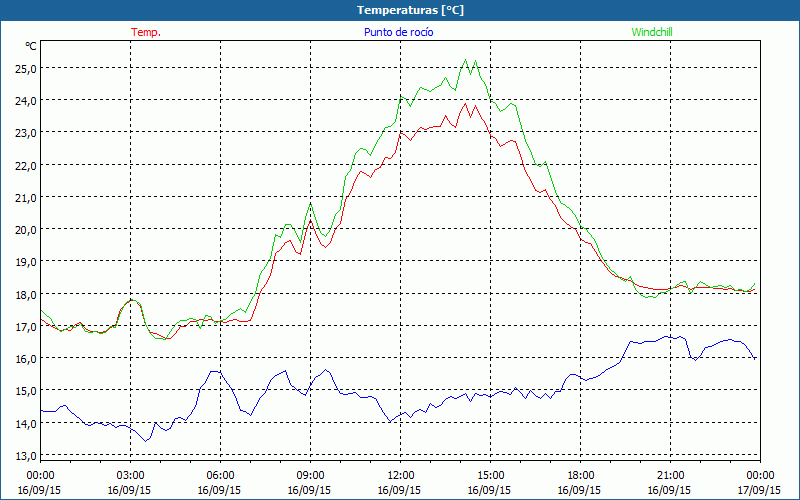Viewport: 800px width, 500px height.
Task: Click the Temp. legend label
Action: pyautogui.click(x=146, y=32)
